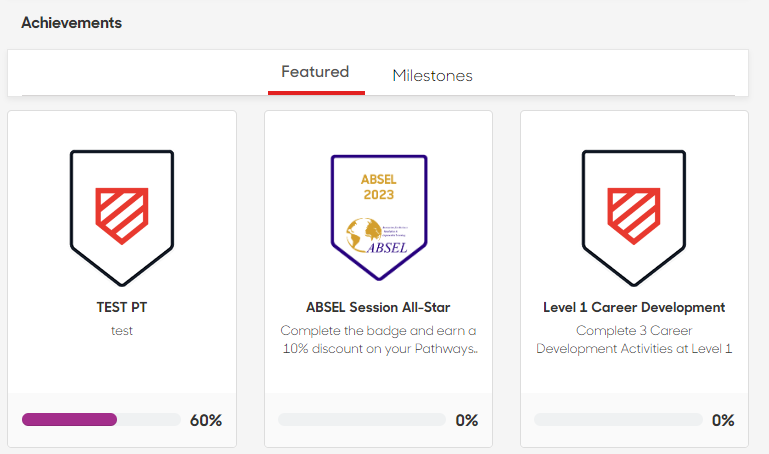Open the Milestones tab

[432, 76]
